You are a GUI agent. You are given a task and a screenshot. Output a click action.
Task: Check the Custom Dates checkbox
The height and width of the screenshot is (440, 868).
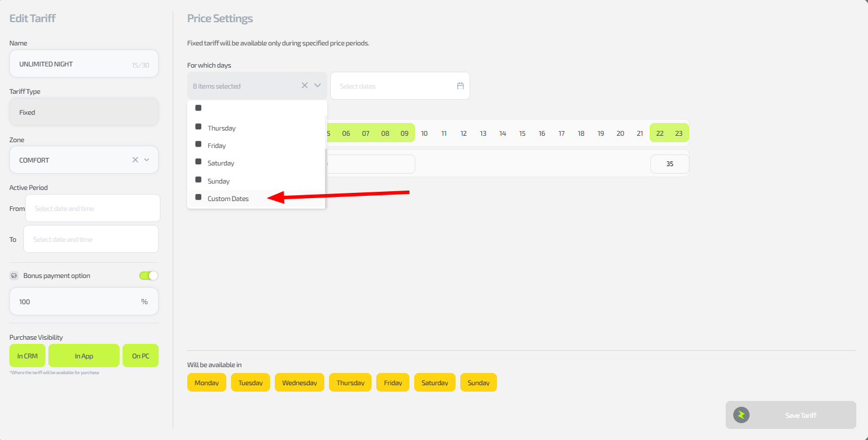click(x=198, y=198)
